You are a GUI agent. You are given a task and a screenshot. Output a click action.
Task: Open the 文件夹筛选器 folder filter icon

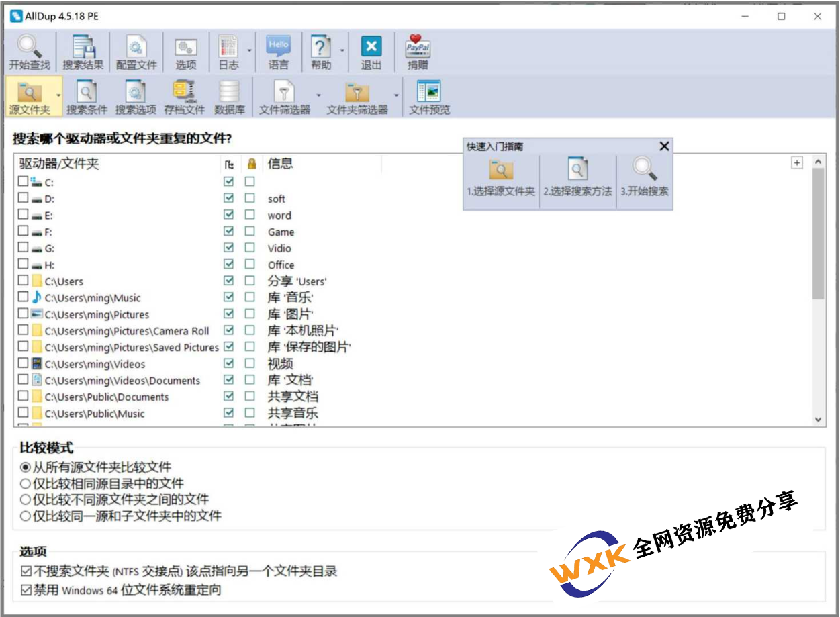click(357, 97)
